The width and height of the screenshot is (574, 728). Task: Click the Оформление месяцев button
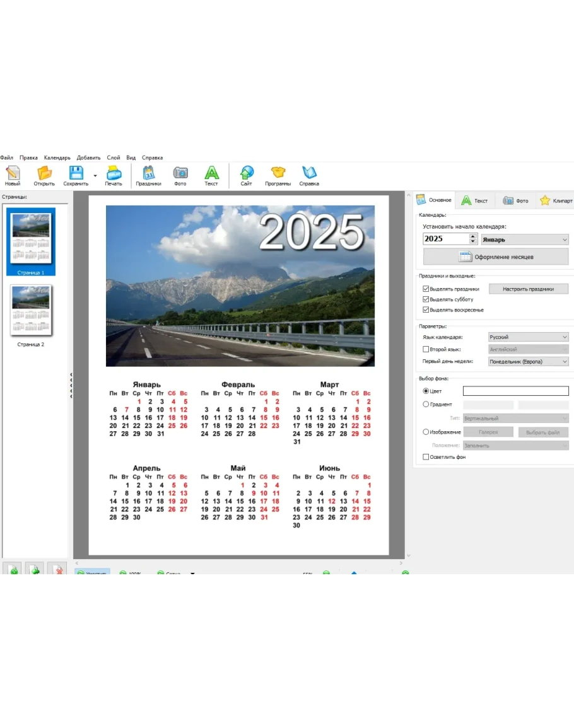pyautogui.click(x=496, y=257)
